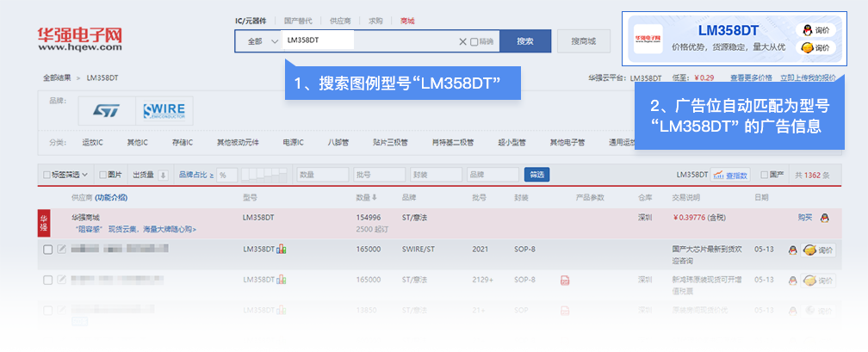Select the 存储IC category
This screenshot has height=352, width=868.
click(x=183, y=143)
